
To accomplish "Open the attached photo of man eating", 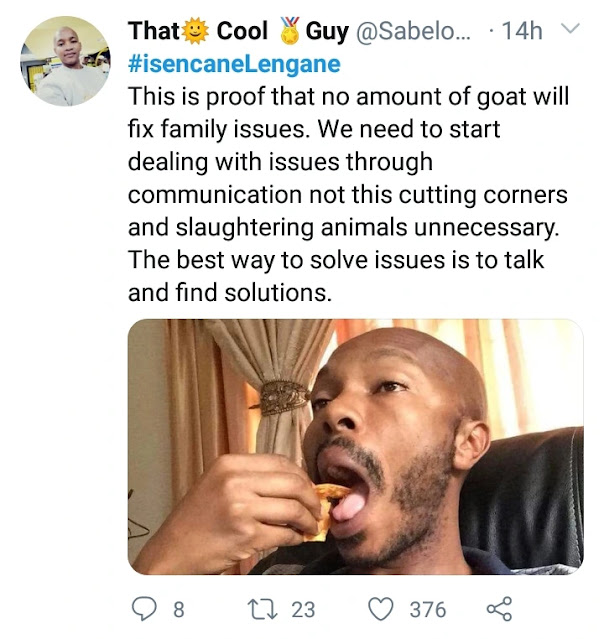I will click(x=355, y=447).
